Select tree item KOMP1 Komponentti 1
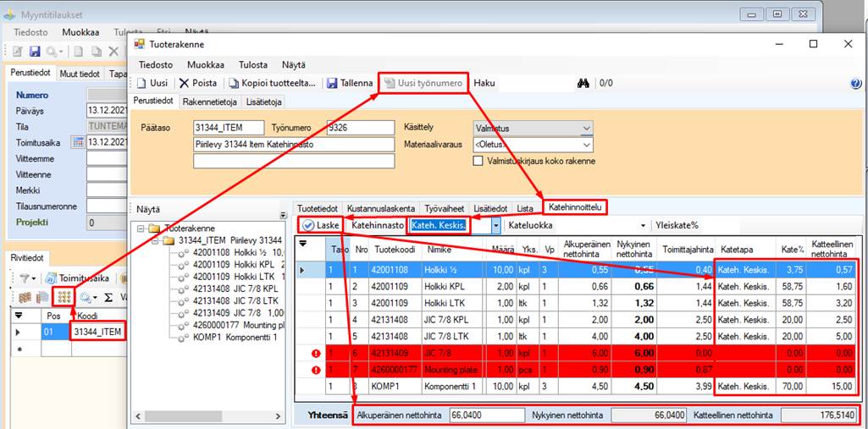 (x=235, y=338)
